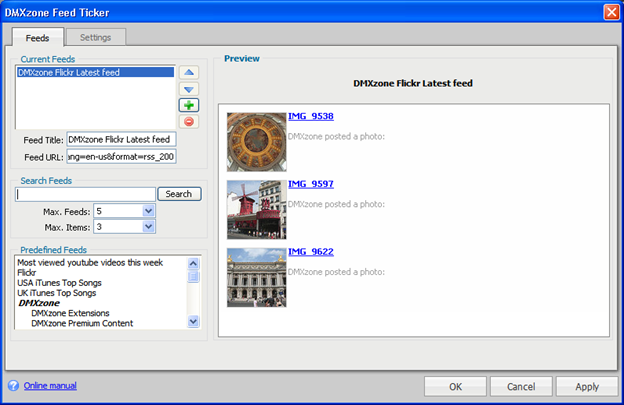Add a new feed with green plus
This screenshot has height=405, width=624.
pyautogui.click(x=189, y=105)
